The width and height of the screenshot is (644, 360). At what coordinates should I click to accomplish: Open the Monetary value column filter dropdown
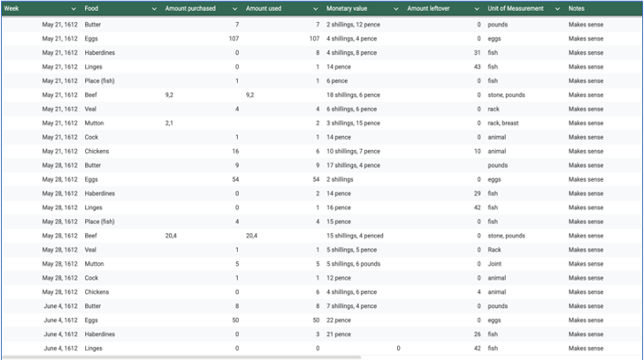(396, 8)
